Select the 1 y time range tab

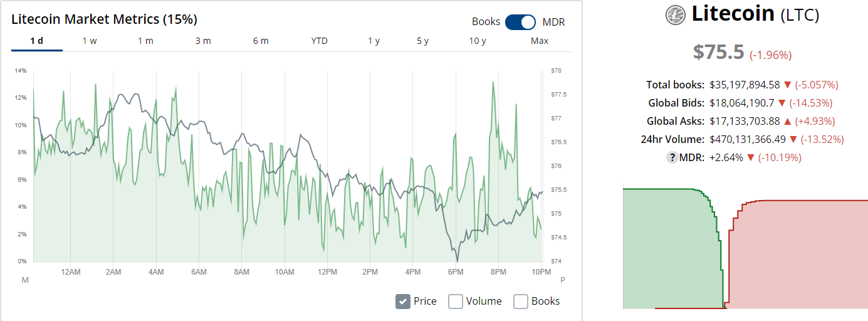click(374, 41)
